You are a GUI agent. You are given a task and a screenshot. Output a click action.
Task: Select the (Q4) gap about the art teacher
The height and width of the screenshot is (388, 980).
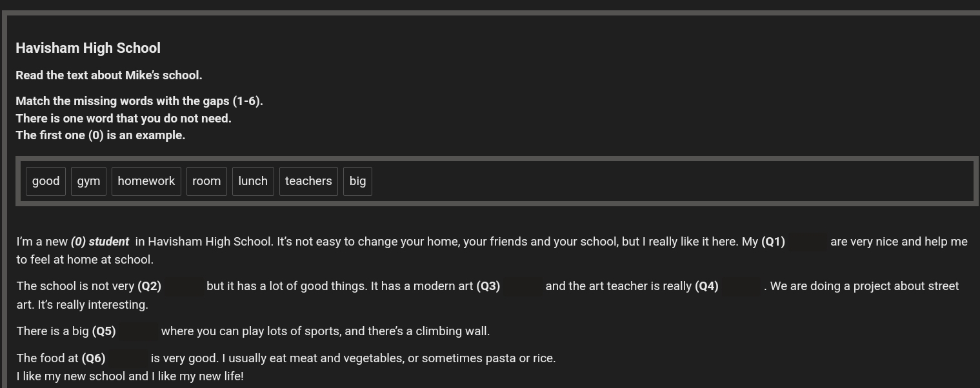click(741, 286)
